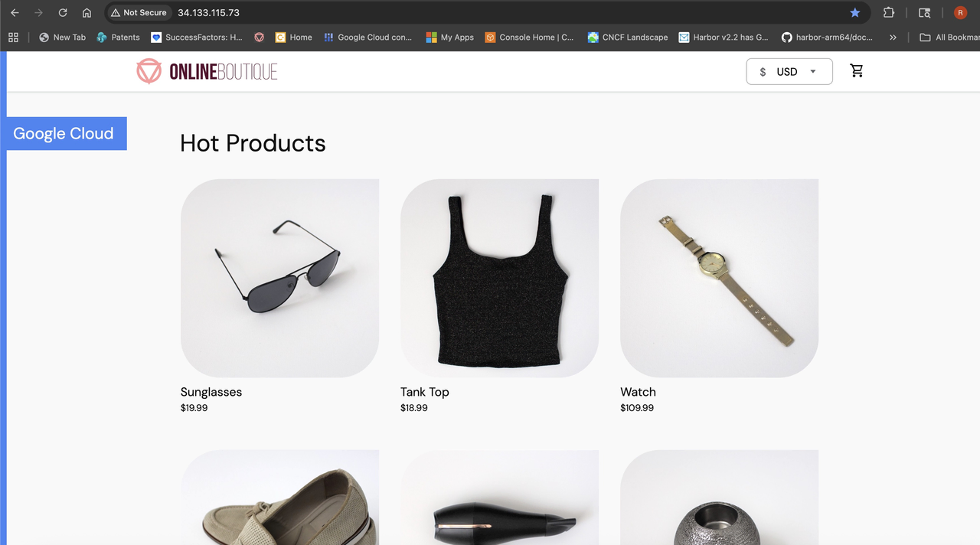This screenshot has width=980, height=545.
Task: Open the New Tab bookmark
Action: 62,37
